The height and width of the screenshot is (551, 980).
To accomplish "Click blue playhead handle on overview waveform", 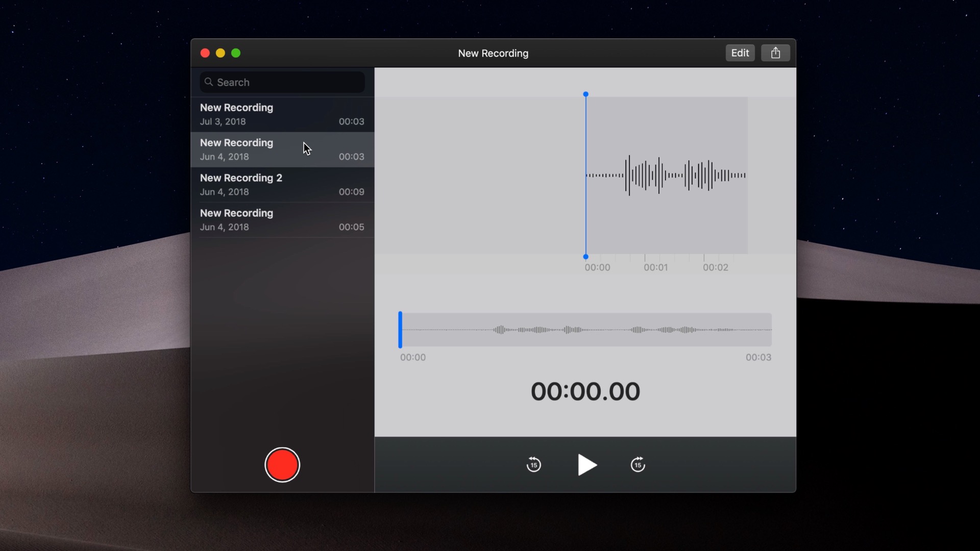I will coord(400,330).
